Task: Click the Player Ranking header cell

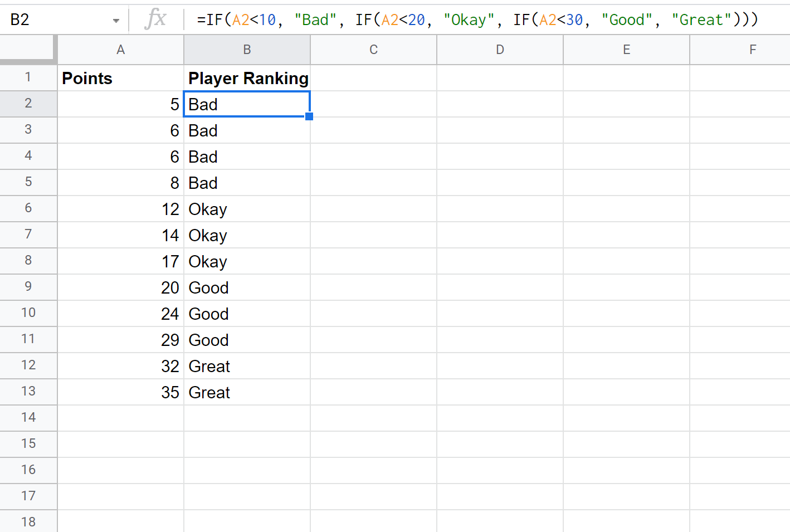Action: (247, 78)
